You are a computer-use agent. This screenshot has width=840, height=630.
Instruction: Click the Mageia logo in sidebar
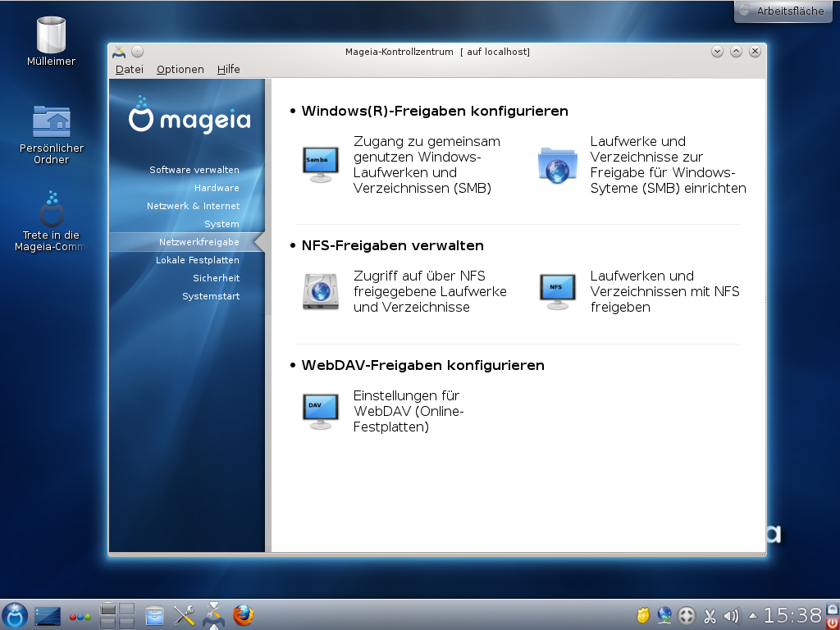click(x=189, y=115)
